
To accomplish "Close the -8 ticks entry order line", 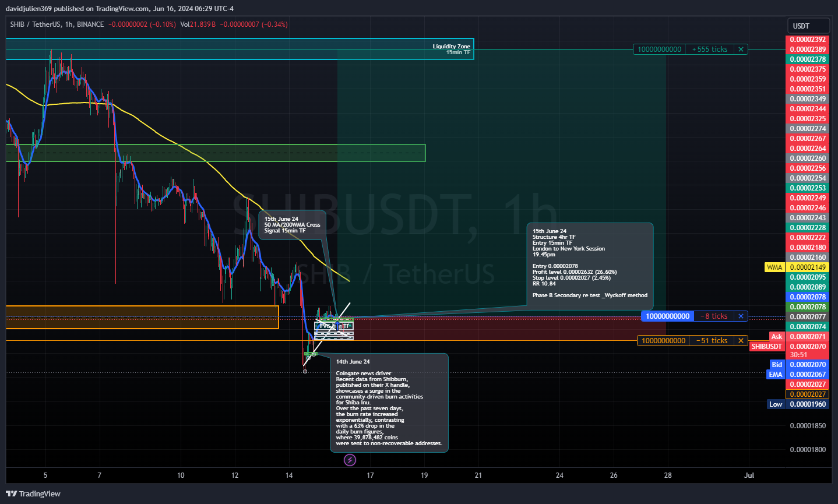I will [x=741, y=316].
